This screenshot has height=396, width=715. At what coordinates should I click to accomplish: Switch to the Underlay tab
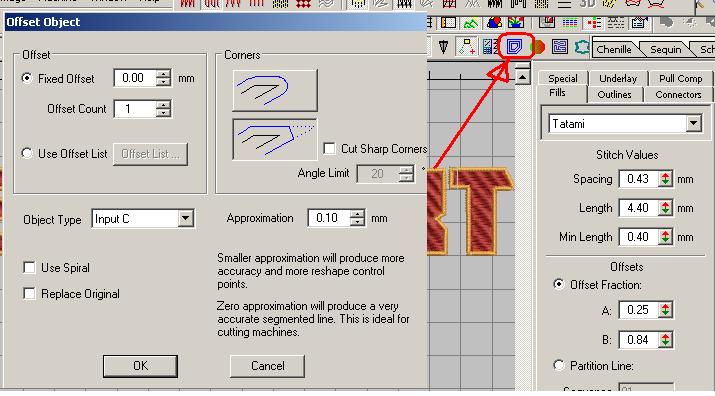click(618, 78)
